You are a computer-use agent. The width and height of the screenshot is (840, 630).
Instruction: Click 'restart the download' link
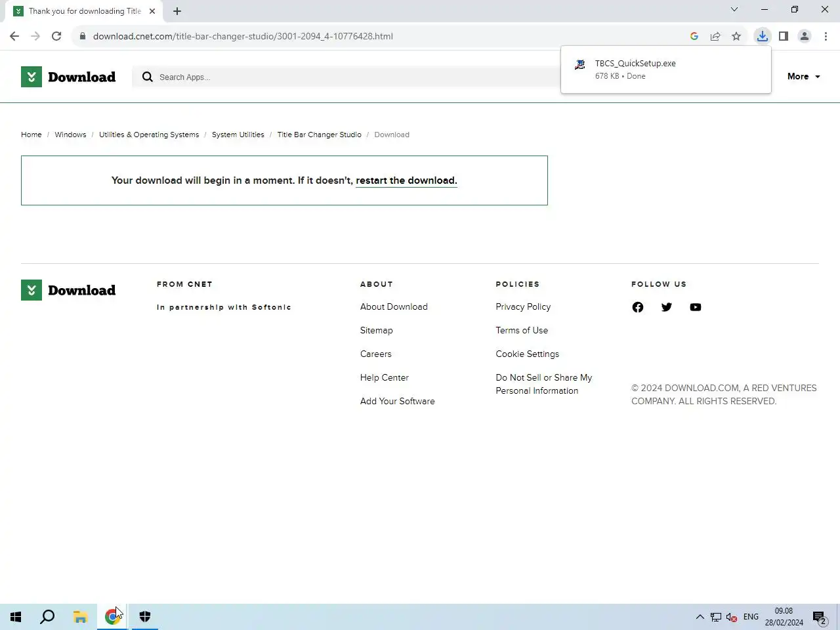[406, 180]
